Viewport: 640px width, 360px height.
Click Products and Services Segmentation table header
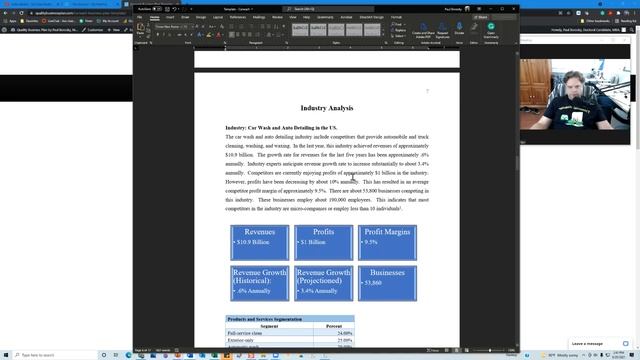pyautogui.click(x=290, y=319)
